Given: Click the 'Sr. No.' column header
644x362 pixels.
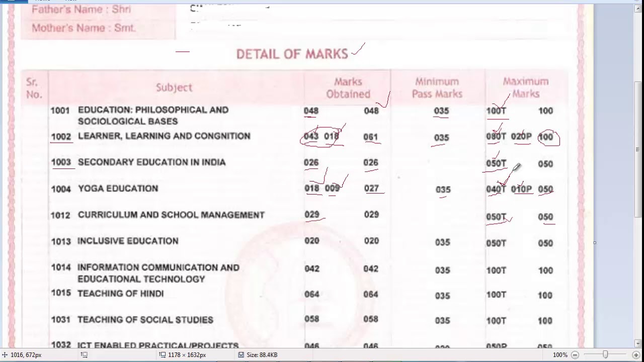Looking at the screenshot, I should (x=34, y=88).
